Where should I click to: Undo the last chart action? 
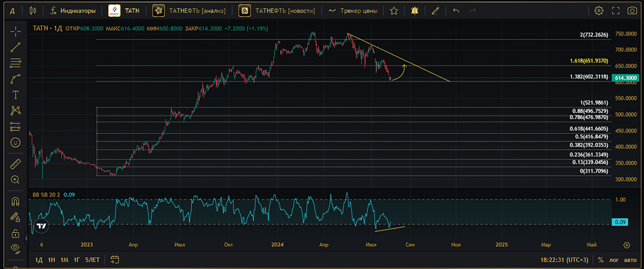456,11
